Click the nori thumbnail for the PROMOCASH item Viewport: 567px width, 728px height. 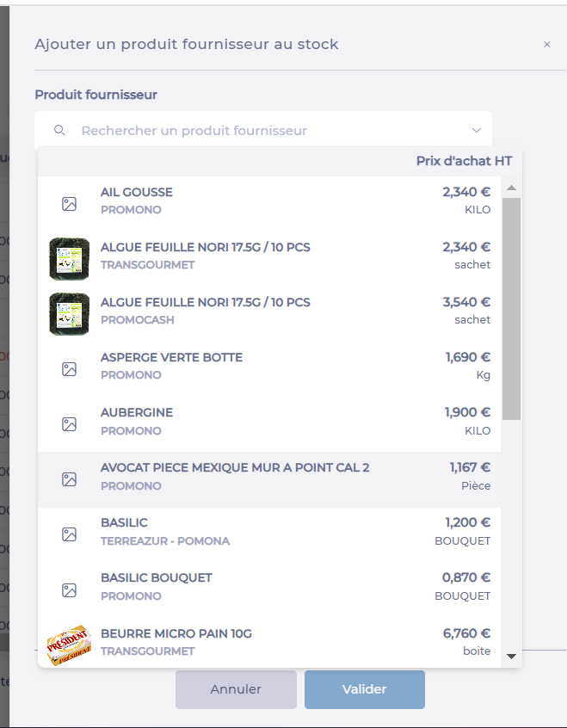(x=69, y=314)
